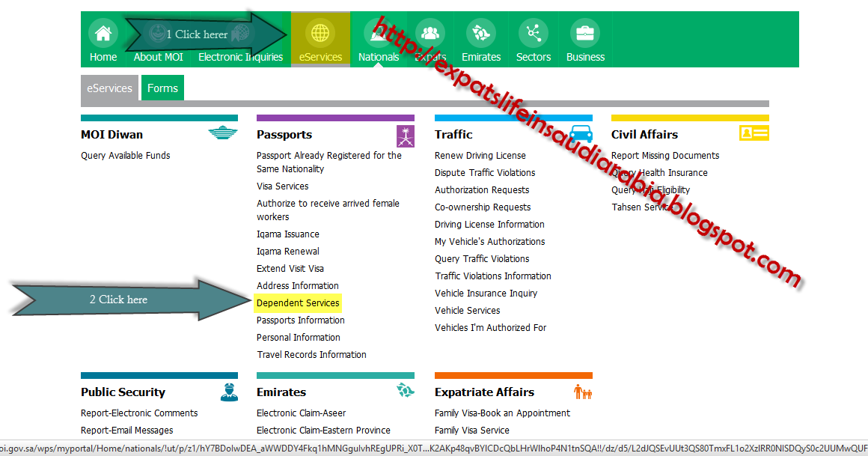This screenshot has height=456, width=868.
Task: Open Electronic Inquiries in the navigation bar
Action: pyautogui.click(x=240, y=56)
